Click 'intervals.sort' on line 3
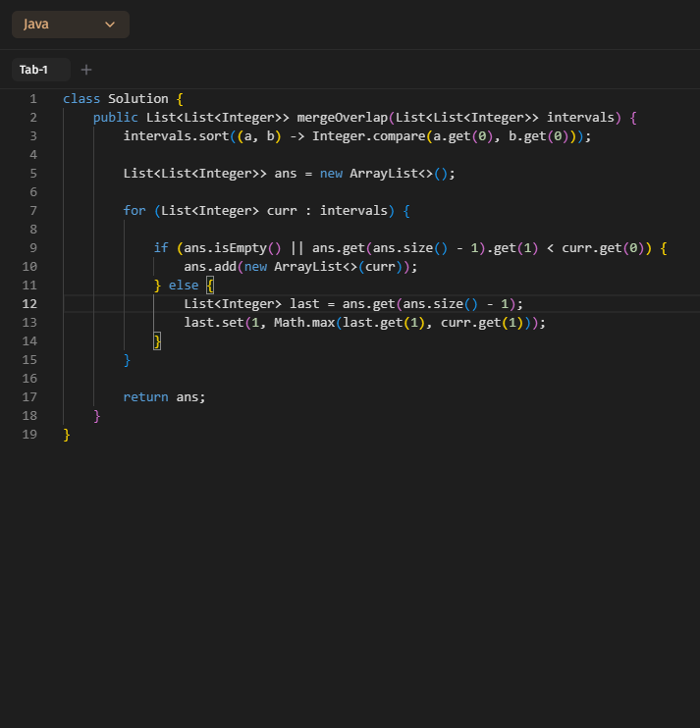This screenshot has height=728, width=700. pyautogui.click(x=177, y=136)
